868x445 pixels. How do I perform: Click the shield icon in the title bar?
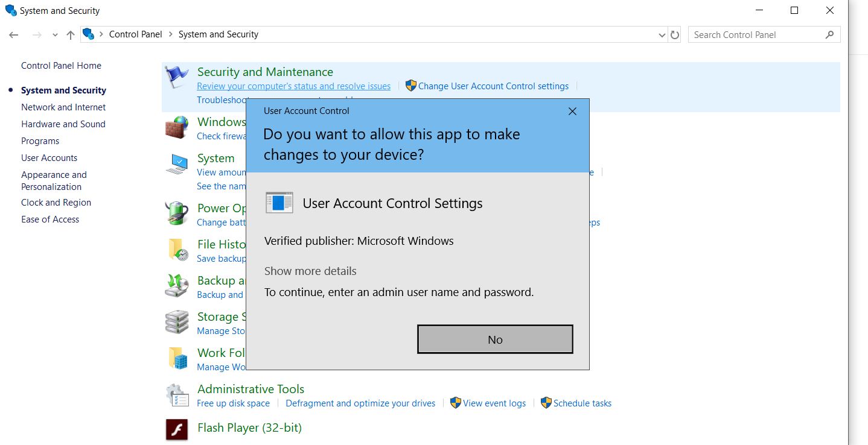click(x=11, y=10)
